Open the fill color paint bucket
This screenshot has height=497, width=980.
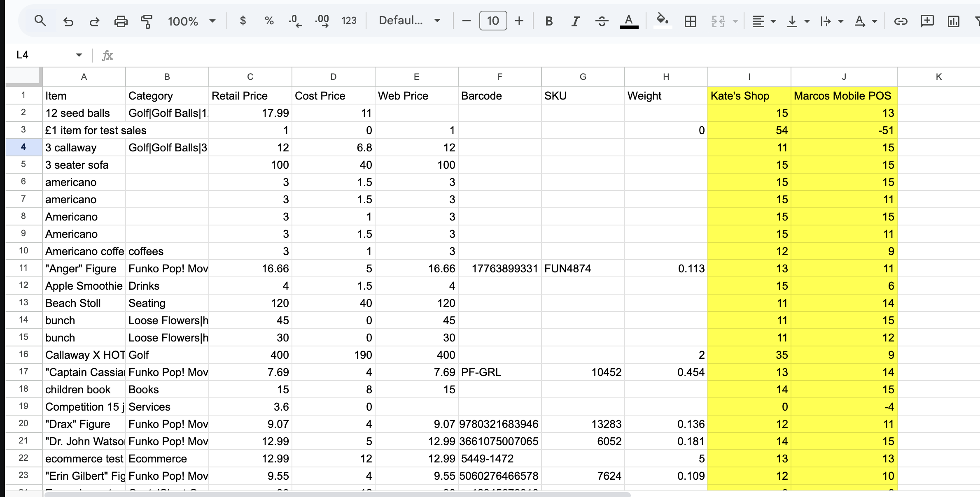coord(662,20)
